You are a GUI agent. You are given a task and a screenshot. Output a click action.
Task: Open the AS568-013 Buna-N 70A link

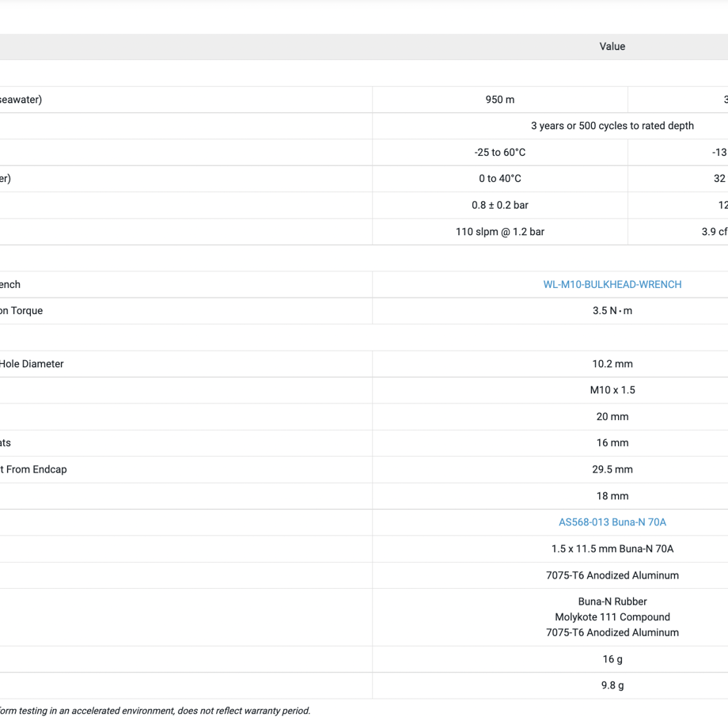pyautogui.click(x=612, y=522)
